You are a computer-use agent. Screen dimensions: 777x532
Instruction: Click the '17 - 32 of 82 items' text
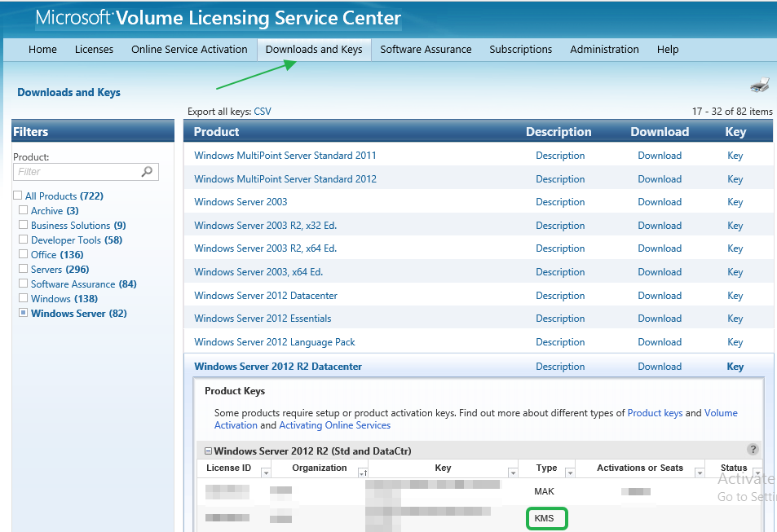(732, 112)
